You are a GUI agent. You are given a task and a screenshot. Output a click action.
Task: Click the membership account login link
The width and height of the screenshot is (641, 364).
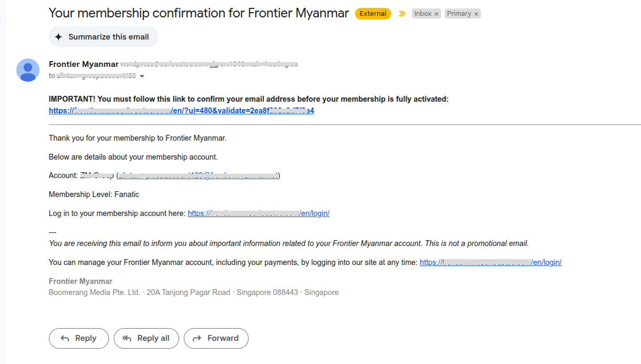259,213
